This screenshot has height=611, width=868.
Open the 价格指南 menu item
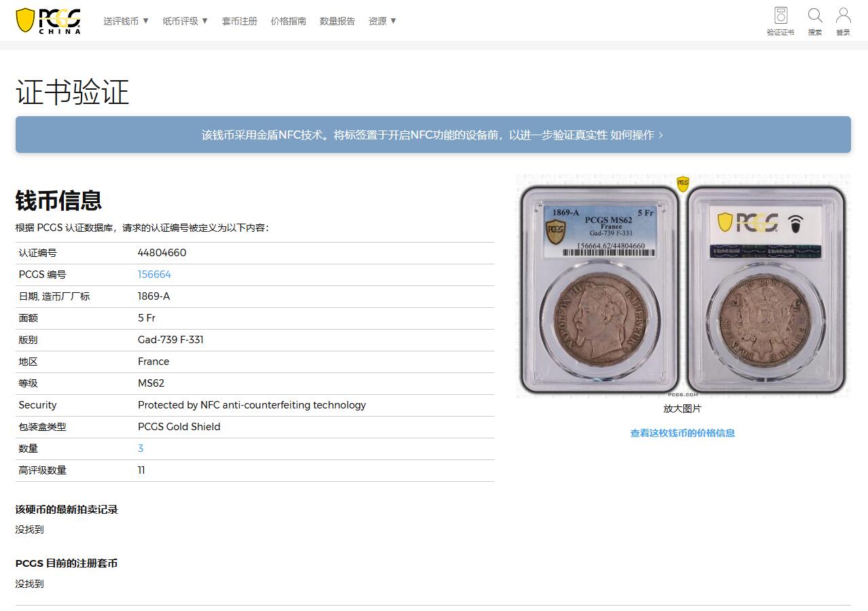tap(289, 21)
